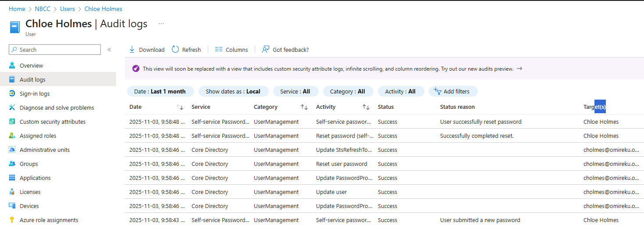The height and width of the screenshot is (226, 644).
Task: Open the Date Last 1 month filter
Action: click(160, 91)
